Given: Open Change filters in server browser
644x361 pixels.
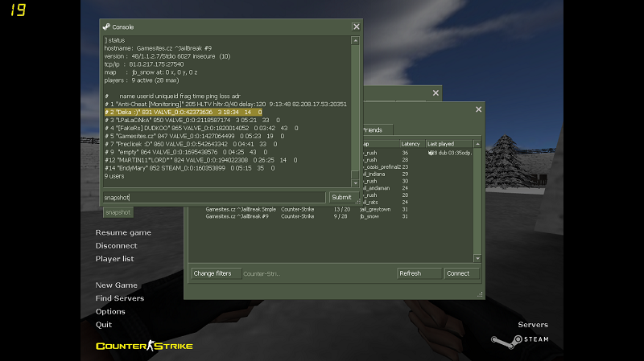Looking at the screenshot, I should click(216, 273).
